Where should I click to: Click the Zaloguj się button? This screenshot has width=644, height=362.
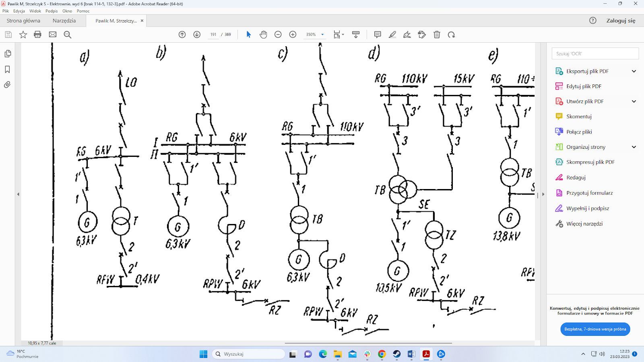621,21
